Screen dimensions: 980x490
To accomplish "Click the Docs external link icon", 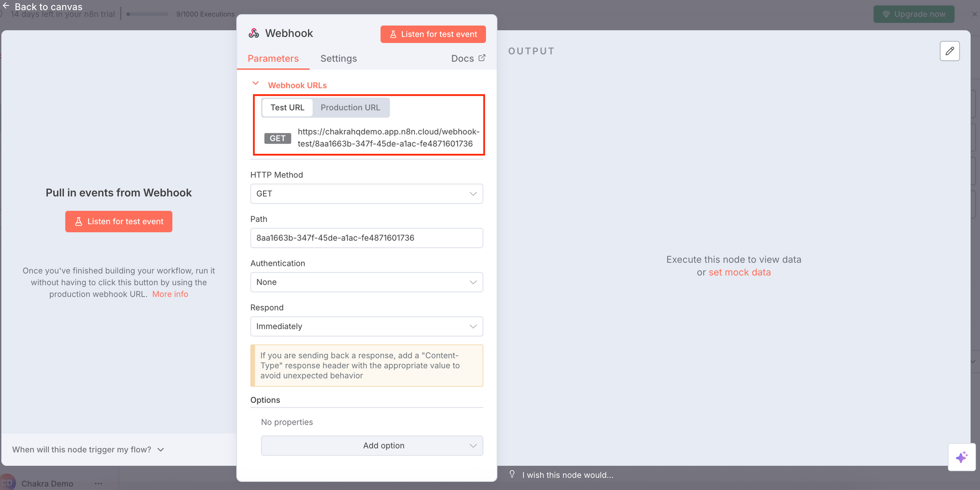I will coord(482,58).
